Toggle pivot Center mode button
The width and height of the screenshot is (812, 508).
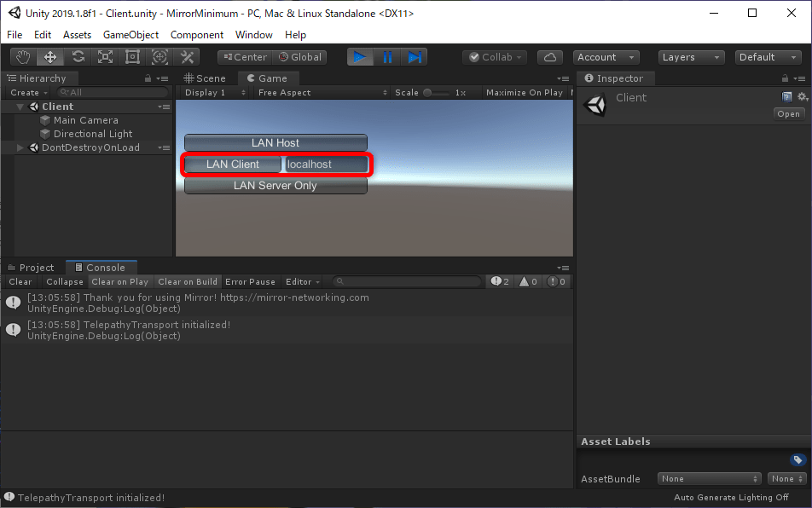pyautogui.click(x=246, y=57)
